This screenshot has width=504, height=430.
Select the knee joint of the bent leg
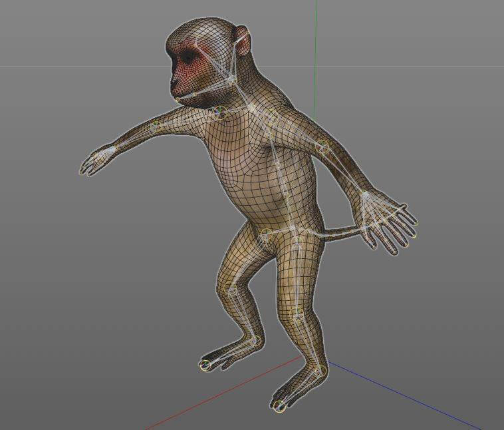coord(230,288)
